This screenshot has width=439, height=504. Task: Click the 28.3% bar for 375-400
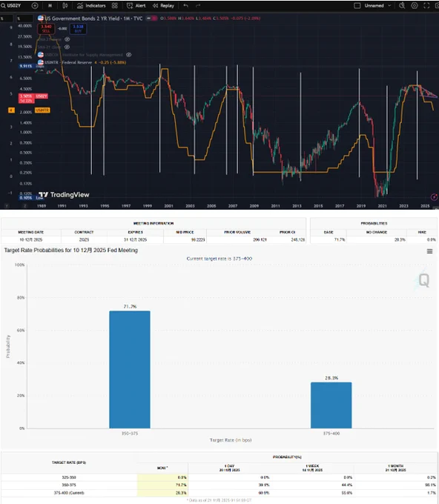(331, 405)
